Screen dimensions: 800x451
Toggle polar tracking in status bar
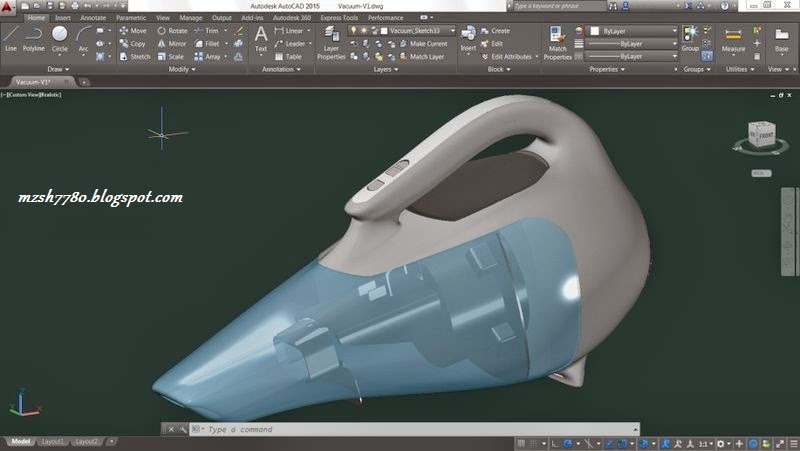click(568, 443)
